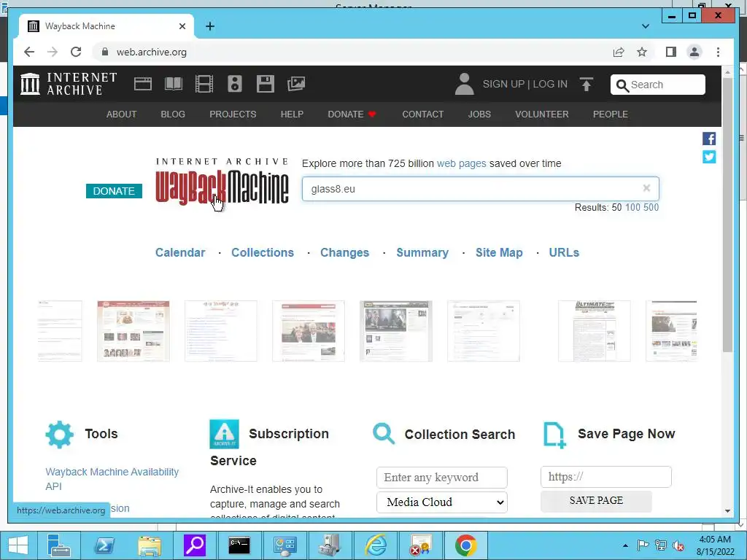Click the WayBack Machine logo
The width and height of the screenshot is (747, 560).
click(x=222, y=182)
